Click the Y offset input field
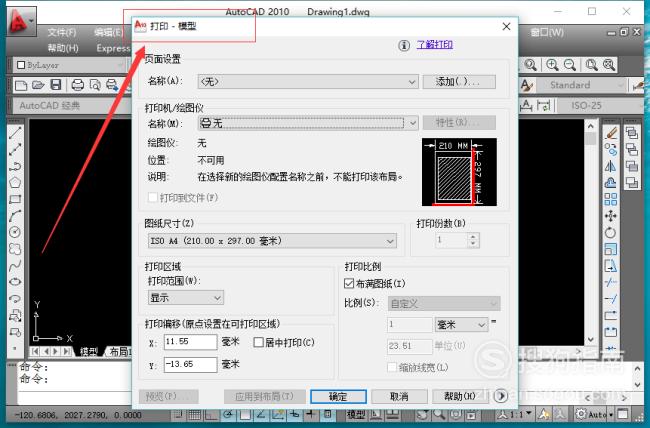650x428 pixels. pos(190,365)
